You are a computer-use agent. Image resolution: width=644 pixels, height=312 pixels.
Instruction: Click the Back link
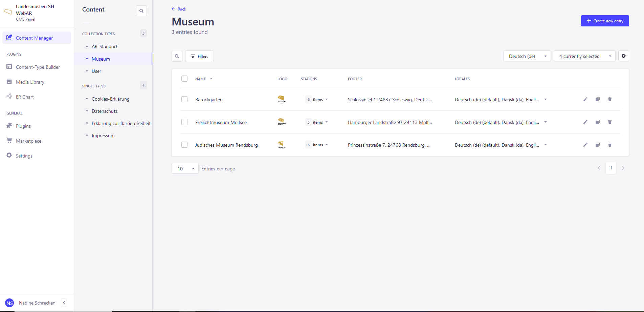(179, 9)
